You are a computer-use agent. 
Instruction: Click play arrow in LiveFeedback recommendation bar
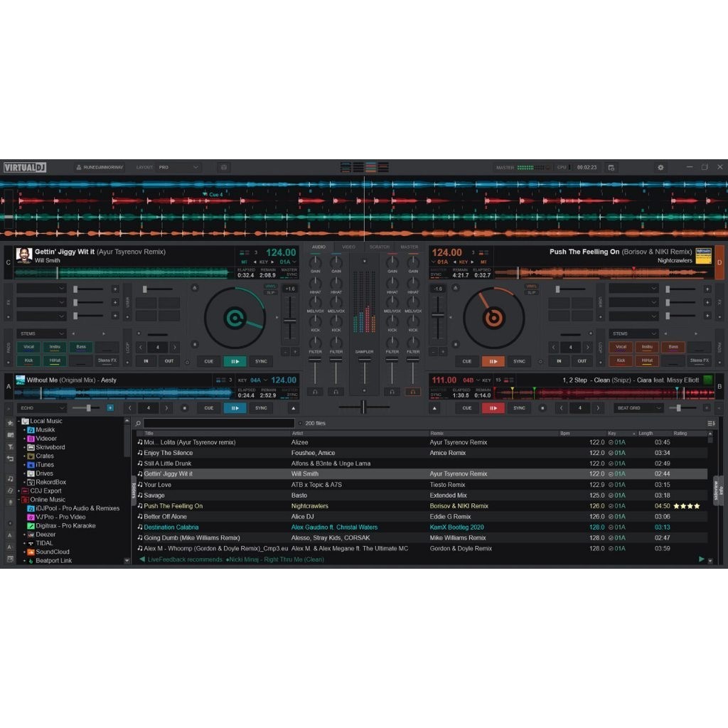(702, 560)
